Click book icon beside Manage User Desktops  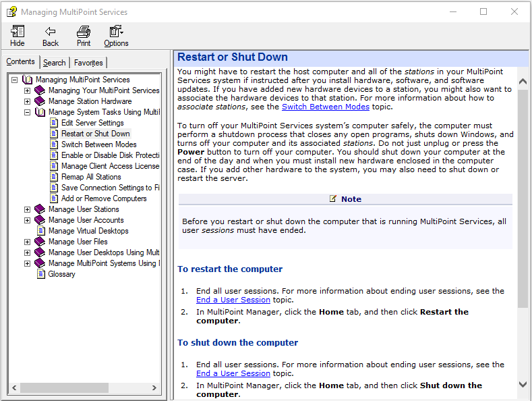point(40,252)
